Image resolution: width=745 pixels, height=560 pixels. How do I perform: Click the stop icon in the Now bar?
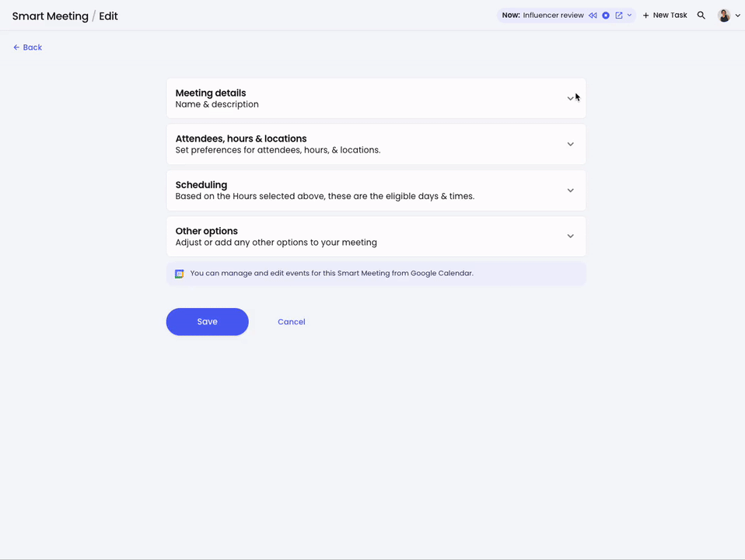point(606,16)
